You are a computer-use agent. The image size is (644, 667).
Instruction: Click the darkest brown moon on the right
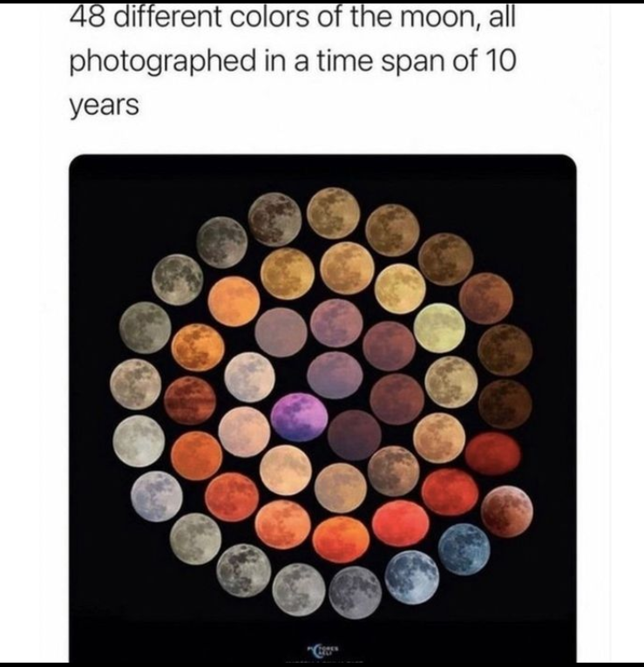(x=505, y=404)
